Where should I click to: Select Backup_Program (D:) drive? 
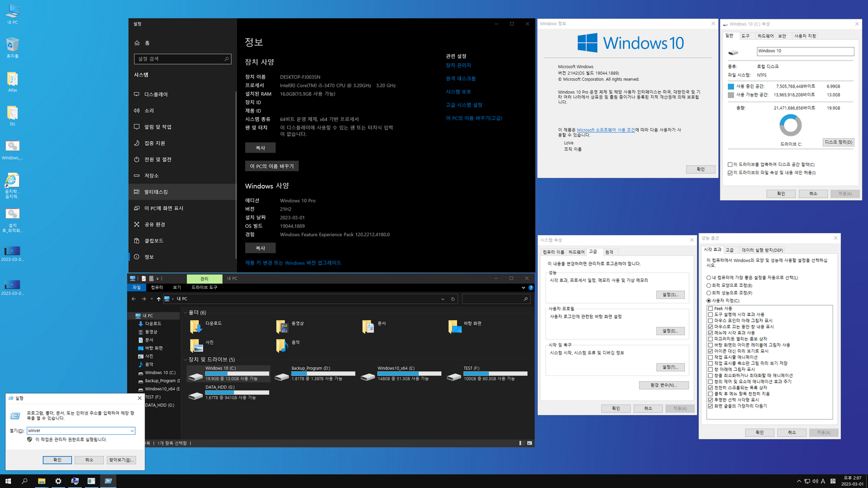[315, 373]
